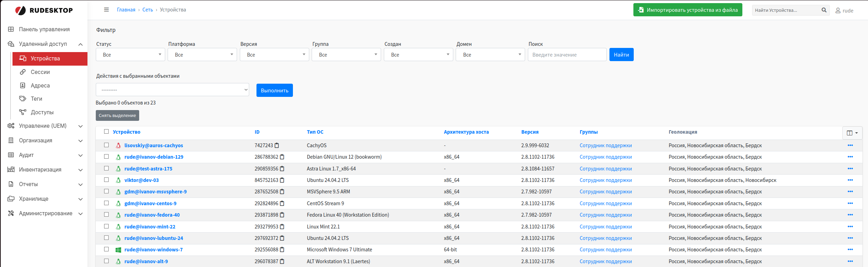Open the Сессии sidebar item
The width and height of the screenshot is (868, 267).
pos(40,72)
